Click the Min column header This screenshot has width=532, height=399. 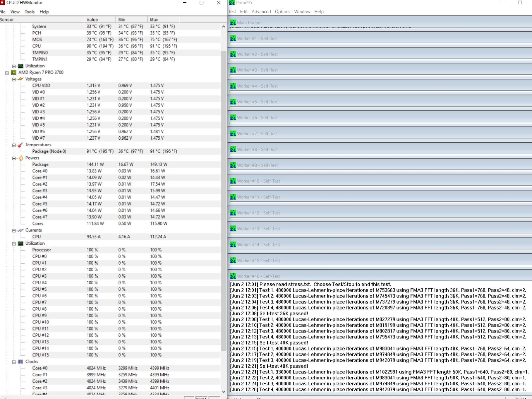click(x=132, y=20)
